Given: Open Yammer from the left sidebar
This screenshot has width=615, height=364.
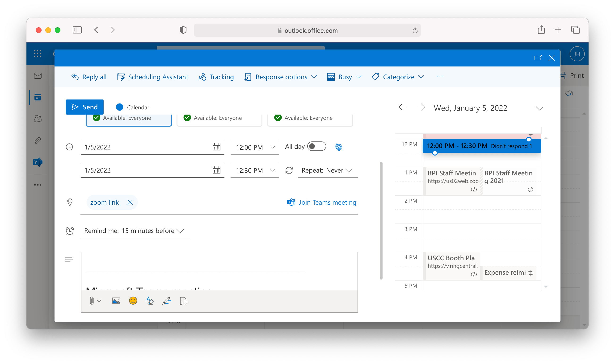Looking at the screenshot, I should (38, 162).
